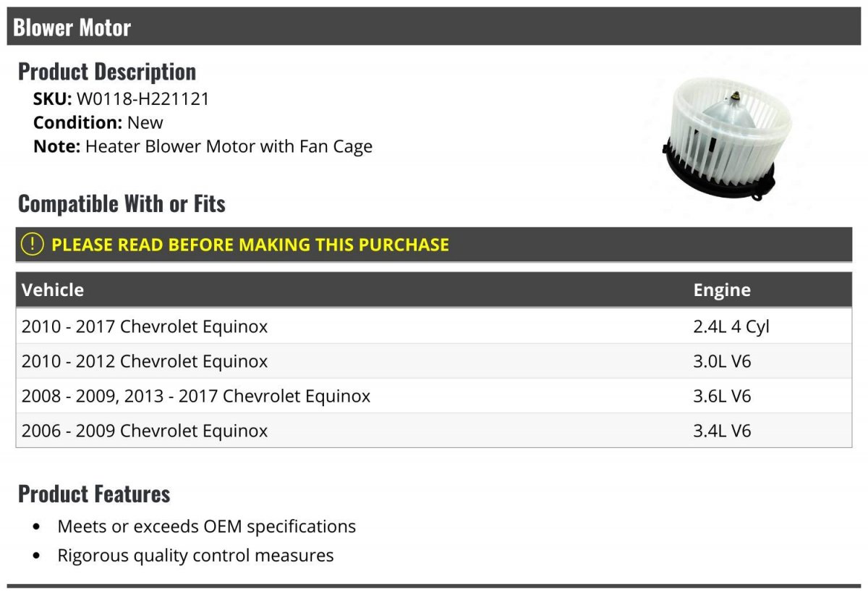Click the Meets or exceeds OEM specifications bullet
Image resolution: width=868 pixels, height=595 pixels.
click(207, 526)
